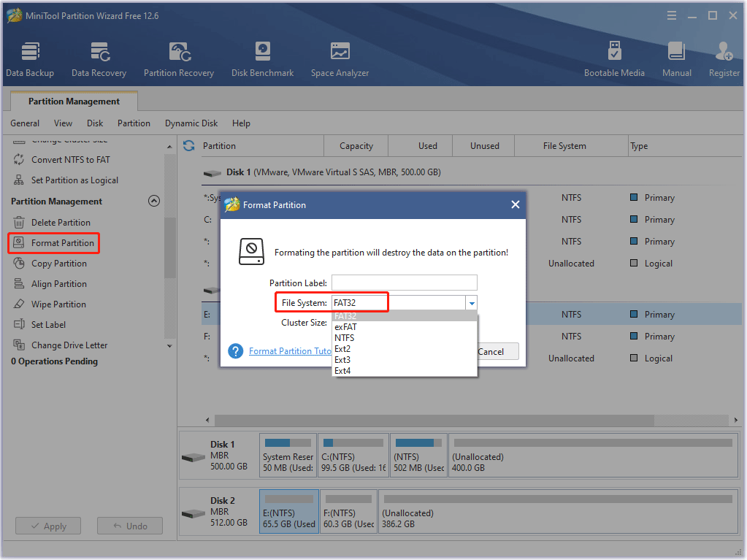Click Cancel in Format Partition dialog
Screen dimensions: 747x560
[490, 351]
